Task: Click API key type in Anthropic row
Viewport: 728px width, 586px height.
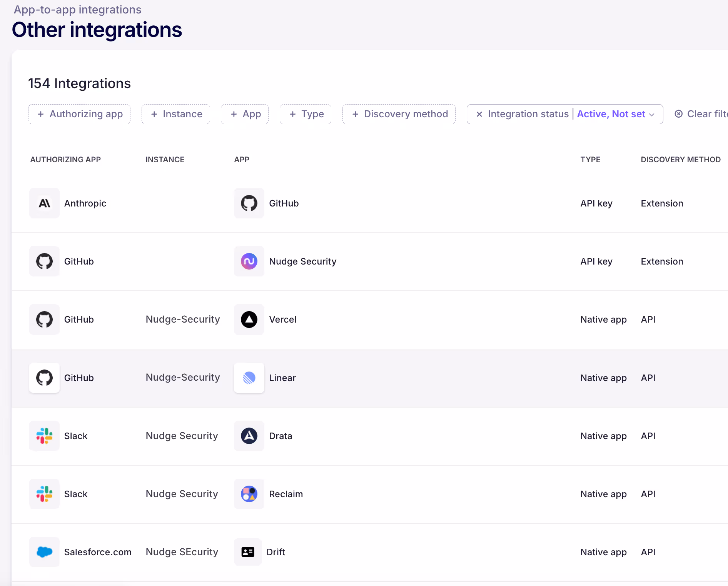Action: click(596, 203)
